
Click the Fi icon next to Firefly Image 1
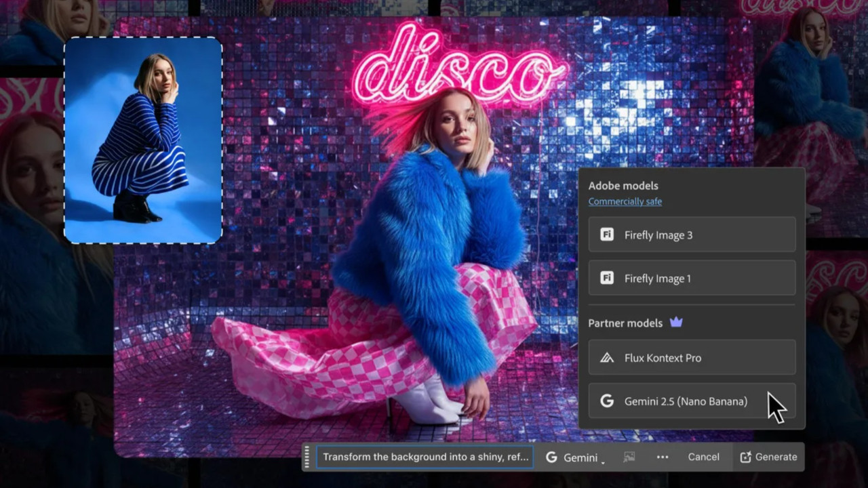pyautogui.click(x=607, y=278)
